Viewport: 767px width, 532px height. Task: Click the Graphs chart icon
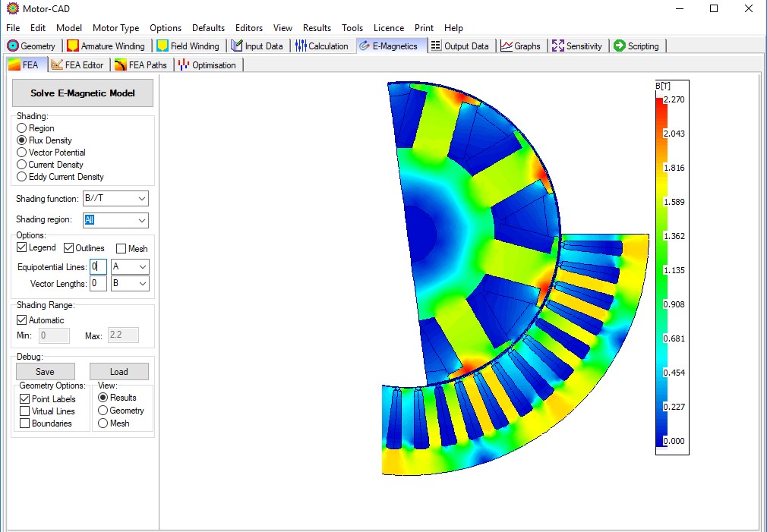point(507,46)
